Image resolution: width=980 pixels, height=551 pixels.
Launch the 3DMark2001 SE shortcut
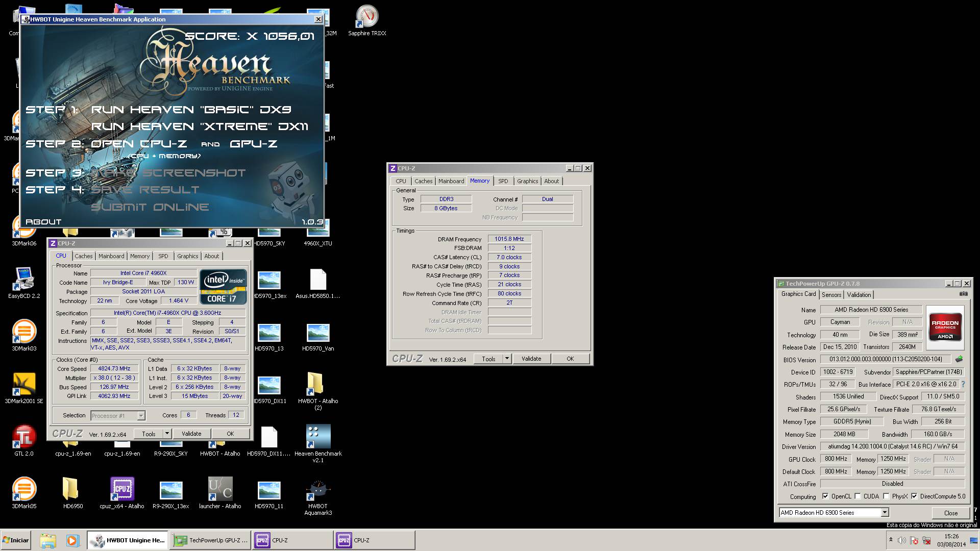click(x=24, y=388)
